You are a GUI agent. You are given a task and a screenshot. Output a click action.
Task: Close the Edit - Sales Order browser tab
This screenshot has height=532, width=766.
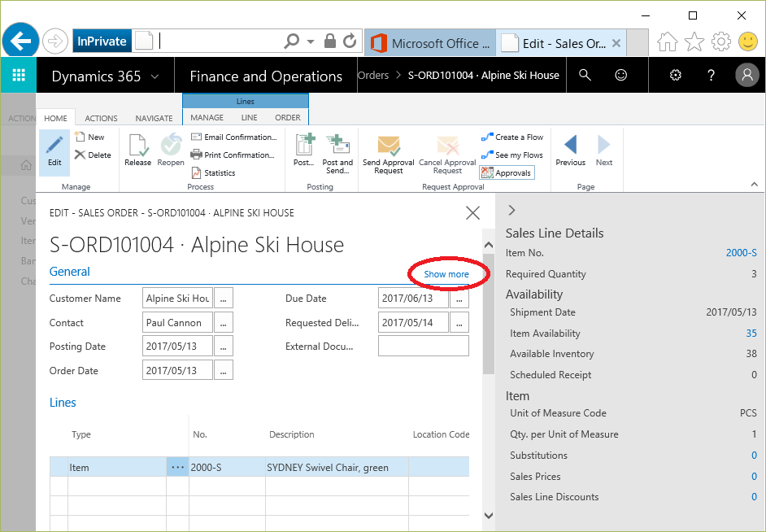616,43
